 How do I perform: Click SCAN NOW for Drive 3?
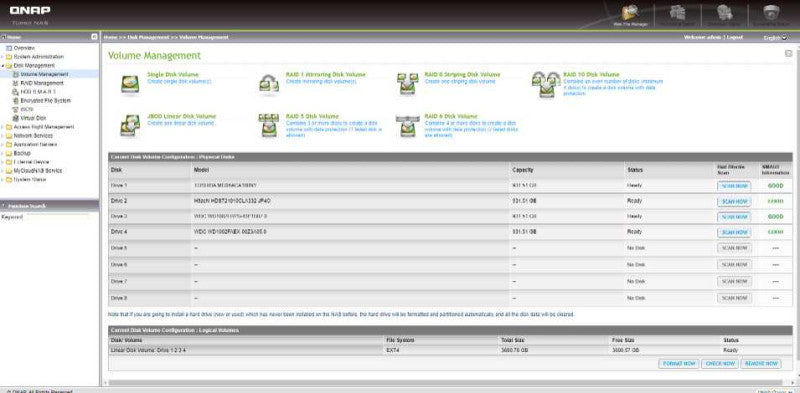pyautogui.click(x=734, y=216)
